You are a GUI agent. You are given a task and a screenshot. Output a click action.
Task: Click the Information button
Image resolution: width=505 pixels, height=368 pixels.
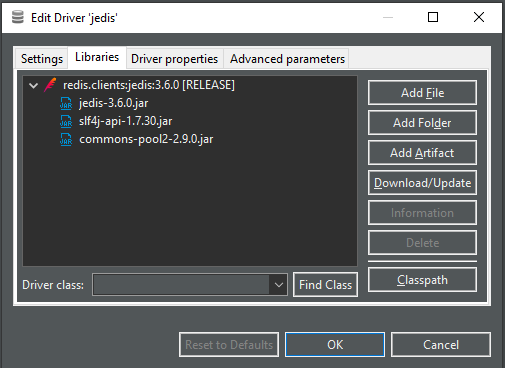coord(422,213)
